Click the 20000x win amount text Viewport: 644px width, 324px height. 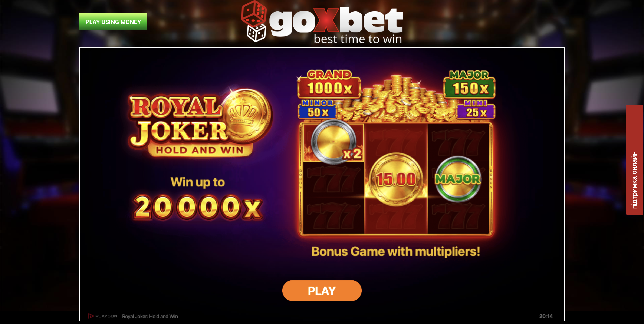[x=198, y=207]
